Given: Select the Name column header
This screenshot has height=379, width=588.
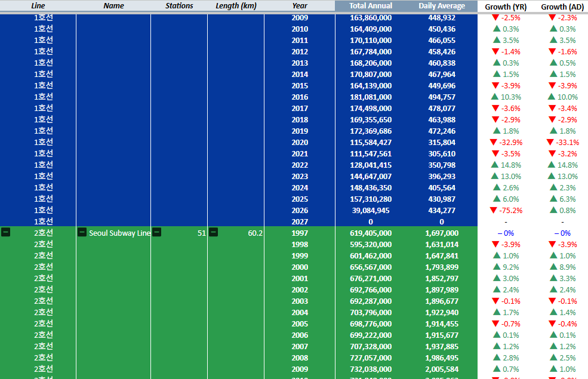Looking at the screenshot, I should [113, 5].
